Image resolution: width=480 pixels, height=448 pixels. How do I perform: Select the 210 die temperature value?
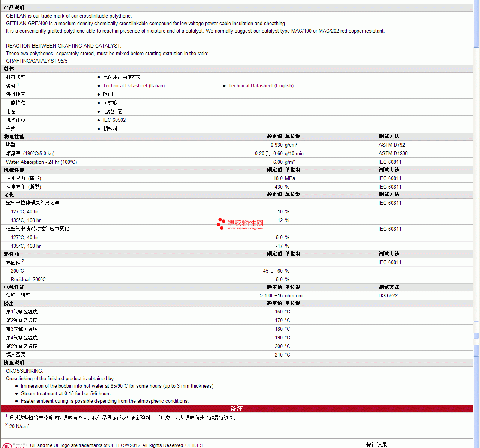279,355
